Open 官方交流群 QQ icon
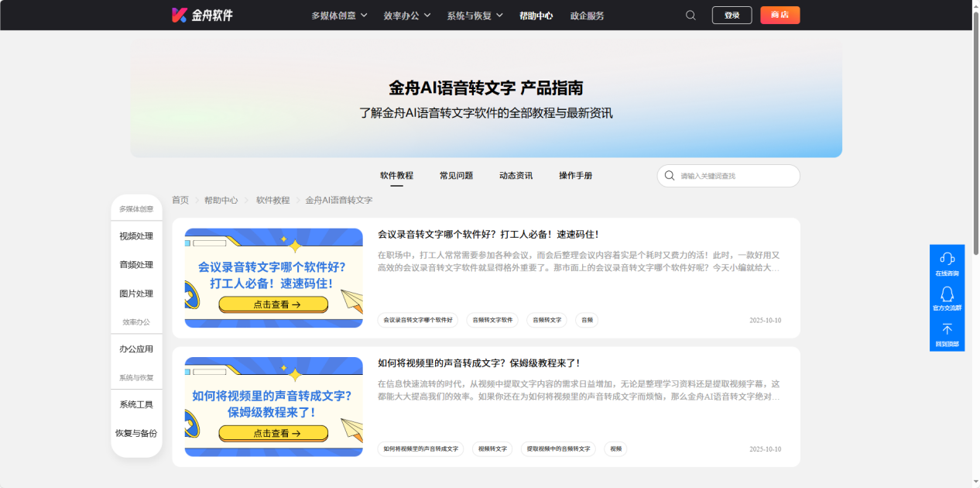Viewport: 980px width, 488px height. [947, 294]
